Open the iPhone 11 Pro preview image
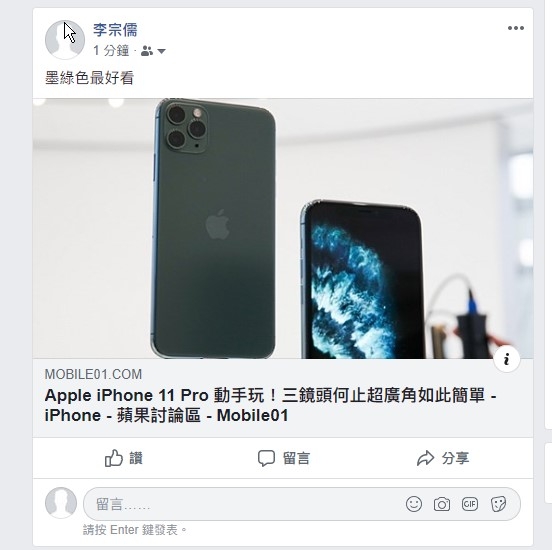Viewport: 552px width, 550px height. coord(283,229)
